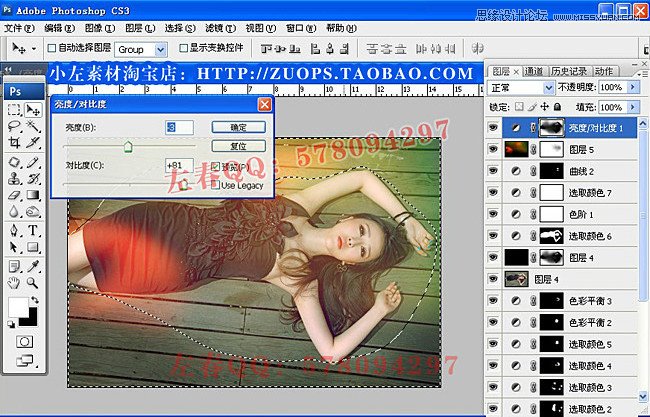The height and width of the screenshot is (417, 650).
Task: Select the Dodge tool
Action: tap(33, 211)
